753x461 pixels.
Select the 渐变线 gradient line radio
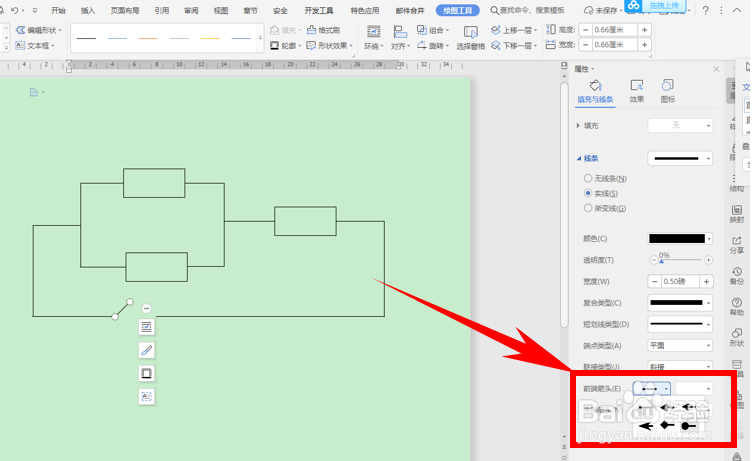pyautogui.click(x=588, y=208)
